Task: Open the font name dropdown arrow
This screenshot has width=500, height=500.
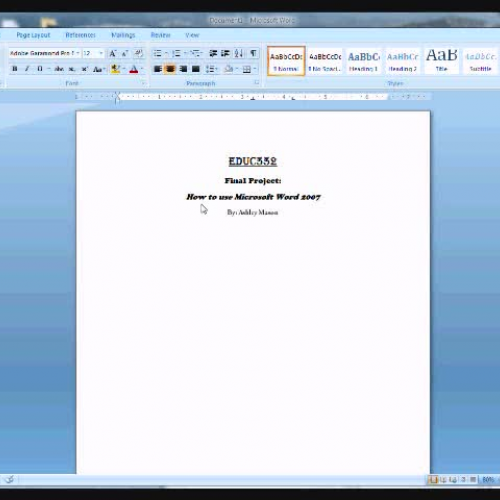Action: [x=78, y=53]
